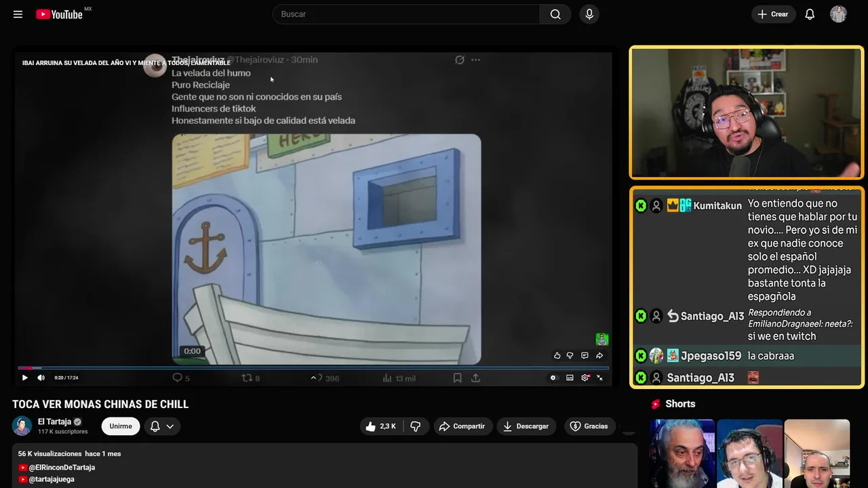Click the magnifier search button
Image resolution: width=868 pixels, height=488 pixels.
[555, 14]
